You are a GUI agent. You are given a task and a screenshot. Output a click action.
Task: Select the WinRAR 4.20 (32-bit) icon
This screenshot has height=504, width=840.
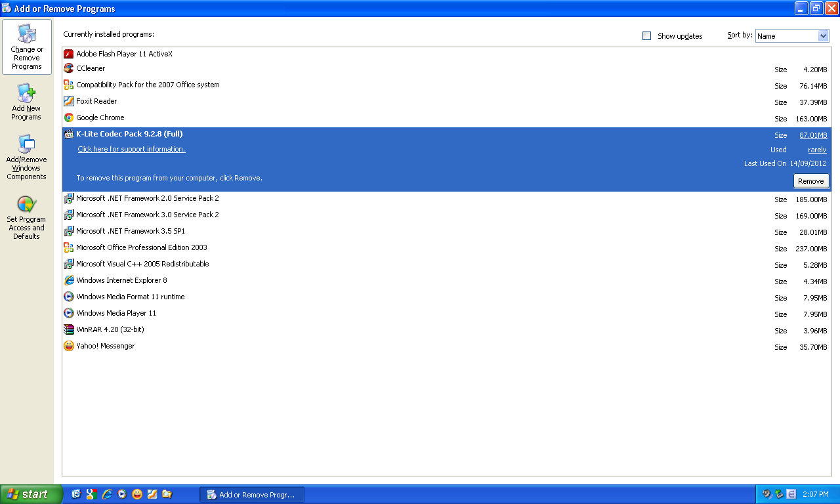pyautogui.click(x=69, y=329)
